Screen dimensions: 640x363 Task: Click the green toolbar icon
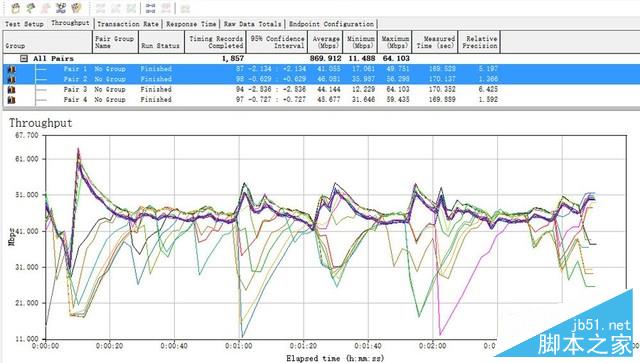click(31, 8)
